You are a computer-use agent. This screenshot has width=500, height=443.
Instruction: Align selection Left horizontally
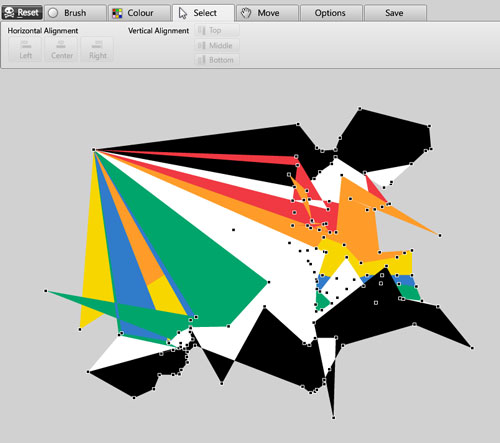coord(25,49)
